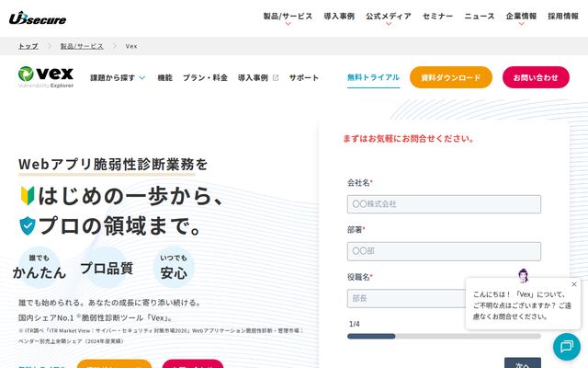Click the green beginner leaf icon
Viewport: 588px width, 368px height.
point(28,196)
